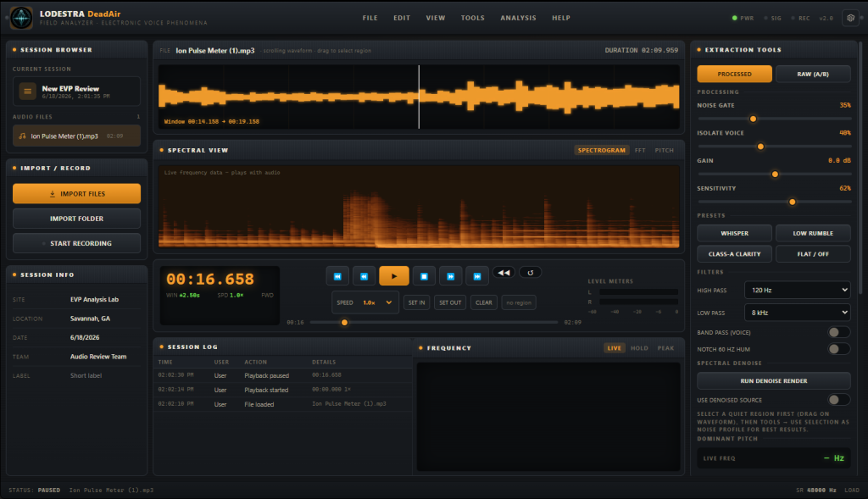The image size is (868, 499).
Task: Toggle Notch 60 Hz Hum switch
Action: (x=838, y=349)
